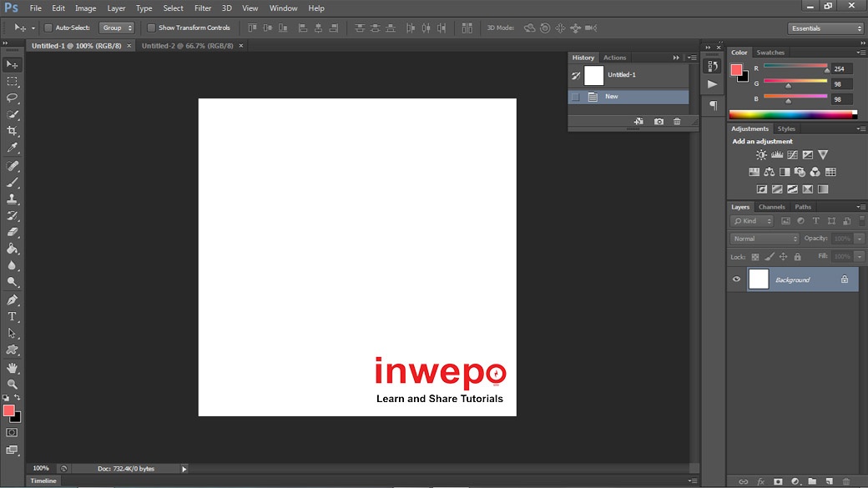Choose the Hand tool

point(13,367)
